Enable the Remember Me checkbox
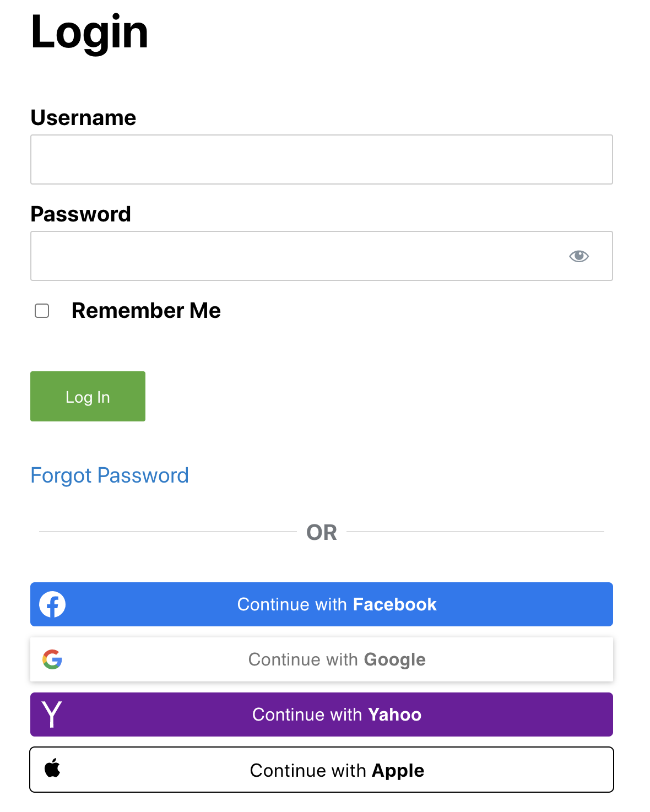 [42, 311]
